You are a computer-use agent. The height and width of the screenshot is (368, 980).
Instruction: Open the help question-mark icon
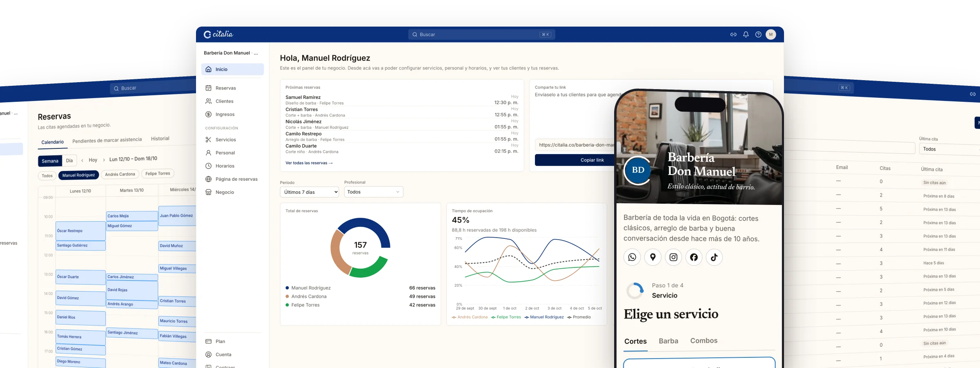point(758,35)
